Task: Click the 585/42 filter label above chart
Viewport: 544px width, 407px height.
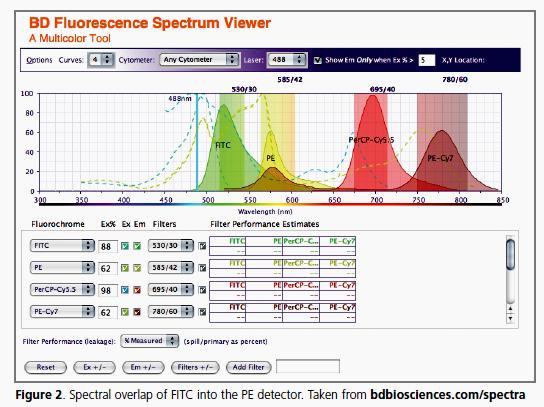Action: point(290,80)
